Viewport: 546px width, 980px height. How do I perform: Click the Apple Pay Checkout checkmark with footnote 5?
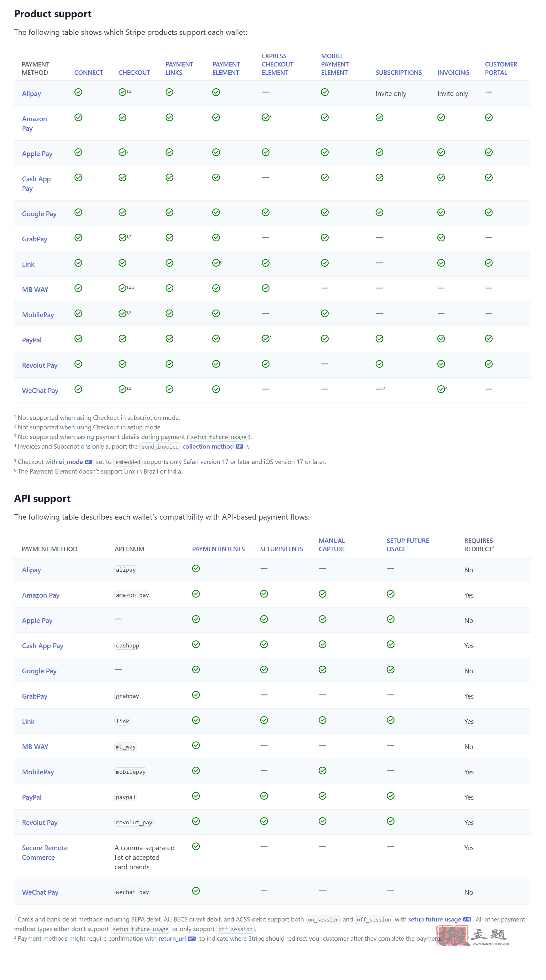point(122,152)
